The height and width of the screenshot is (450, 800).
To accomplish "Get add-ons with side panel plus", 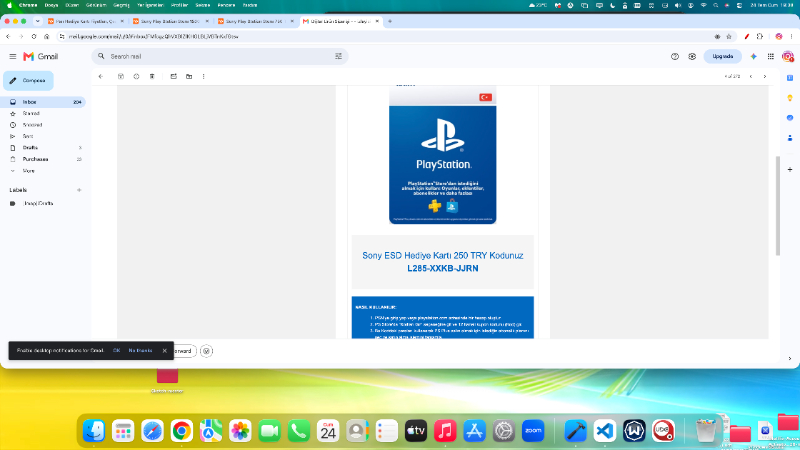I will click(x=790, y=169).
